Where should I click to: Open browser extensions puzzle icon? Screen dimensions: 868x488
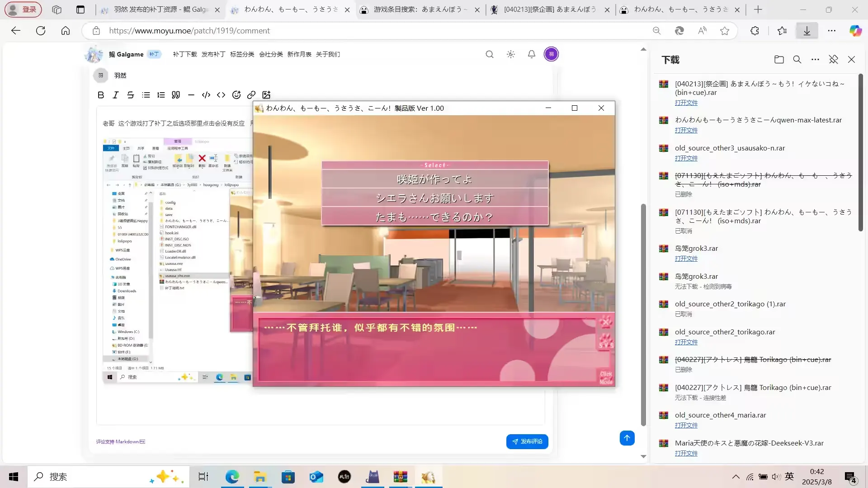click(755, 31)
